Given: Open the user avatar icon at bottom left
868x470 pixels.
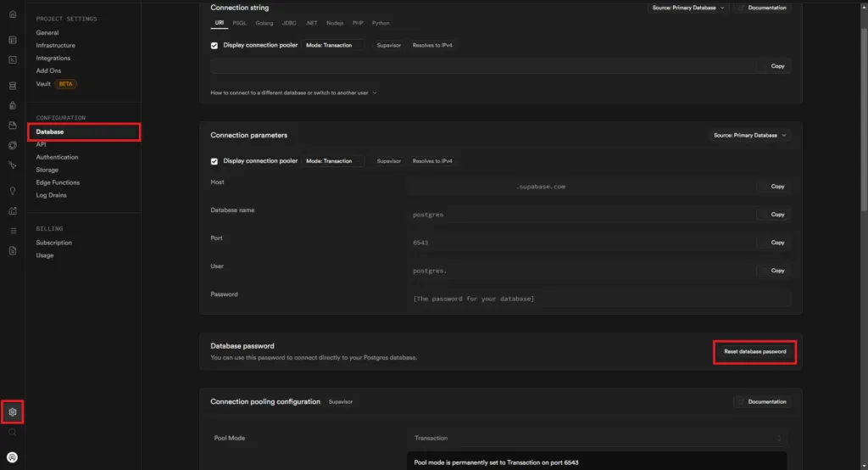Looking at the screenshot, I should click(13, 456).
